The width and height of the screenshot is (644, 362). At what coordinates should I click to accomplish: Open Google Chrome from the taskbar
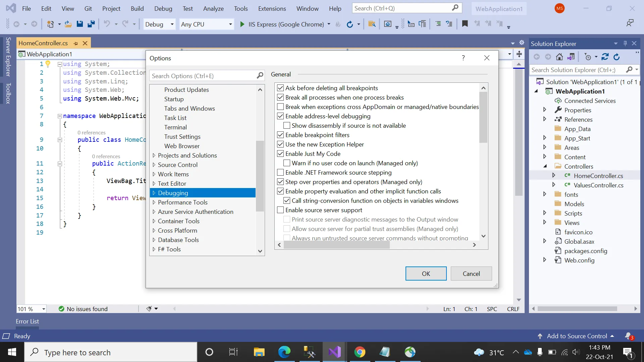coord(360,352)
